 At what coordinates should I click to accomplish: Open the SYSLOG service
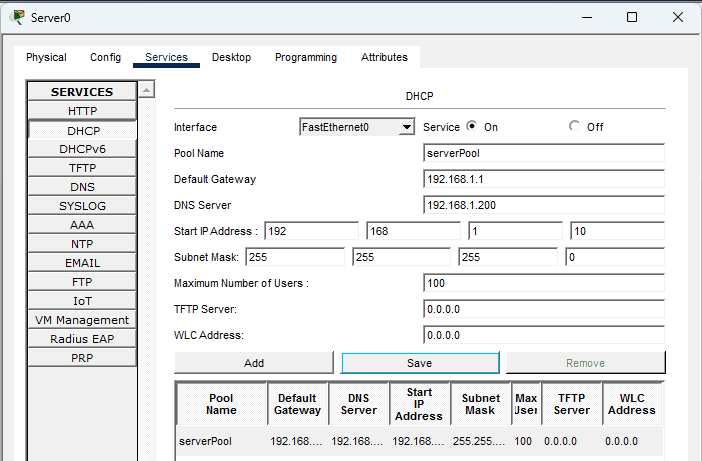click(x=82, y=206)
